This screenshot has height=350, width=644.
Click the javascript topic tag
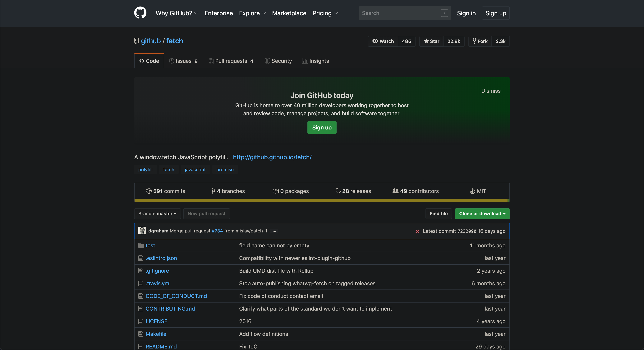[x=195, y=170]
